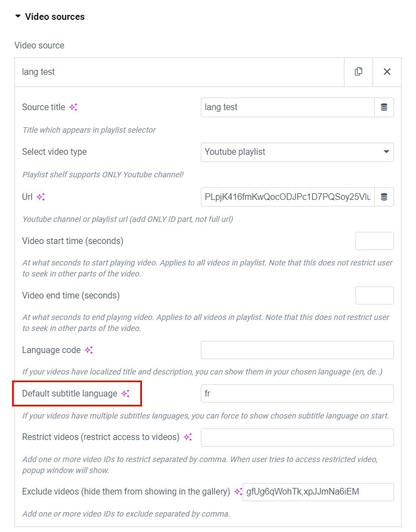Click into the Url input field

pos(287,197)
